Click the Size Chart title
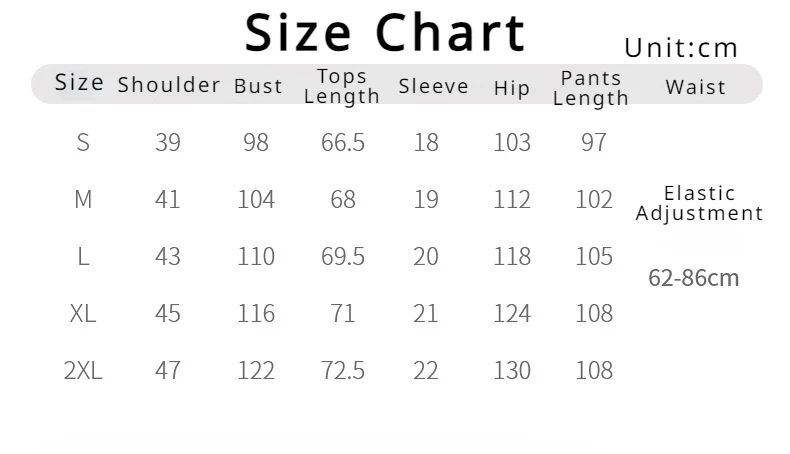This screenshot has width=790, height=454. [385, 33]
